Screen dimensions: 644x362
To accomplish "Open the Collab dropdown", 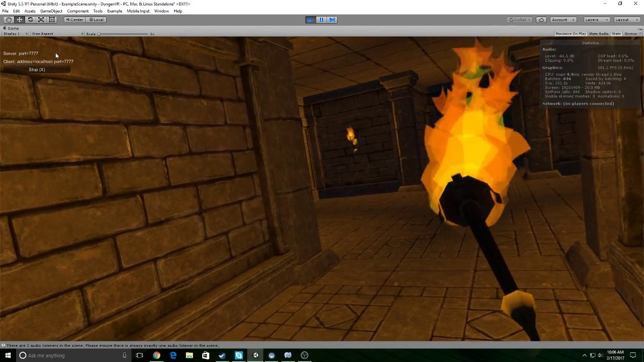I will [x=520, y=20].
